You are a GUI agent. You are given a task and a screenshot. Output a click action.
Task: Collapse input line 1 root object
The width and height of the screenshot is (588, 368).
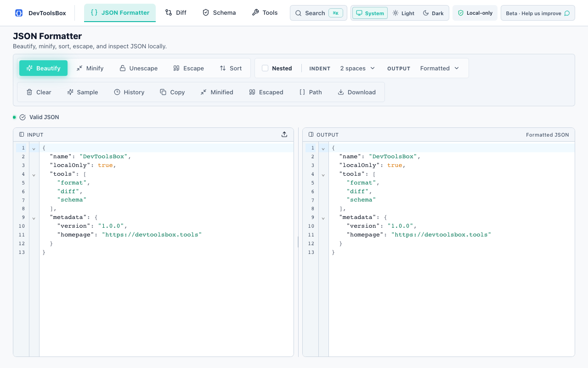pos(34,148)
